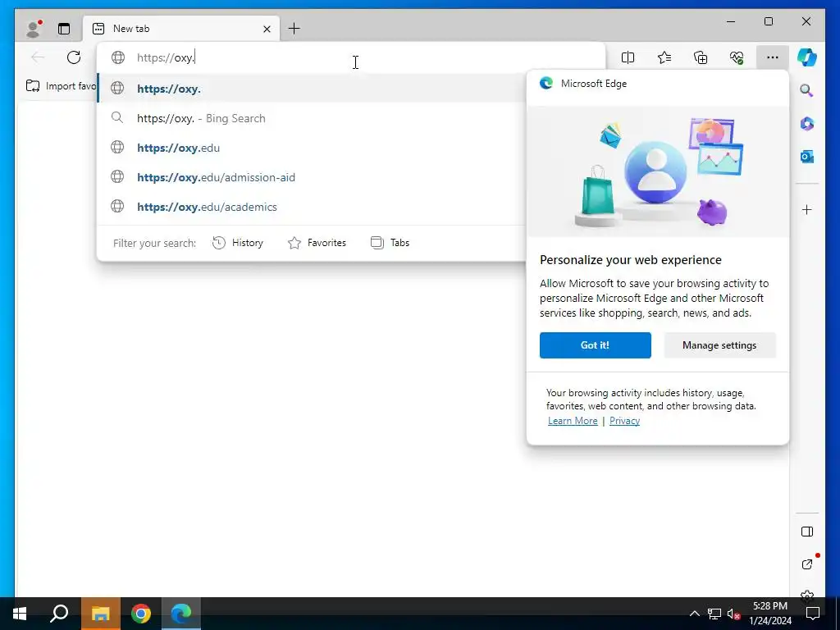Click the Manage settings button
This screenshot has height=630, width=840.
click(719, 345)
